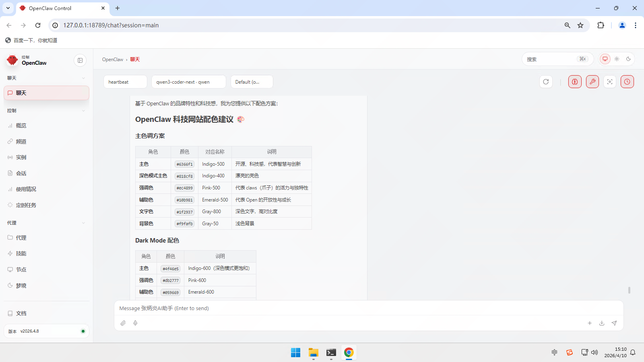Open the qwen3-coder-next model dropdown
The width and height of the screenshot is (644, 362).
coord(189,82)
